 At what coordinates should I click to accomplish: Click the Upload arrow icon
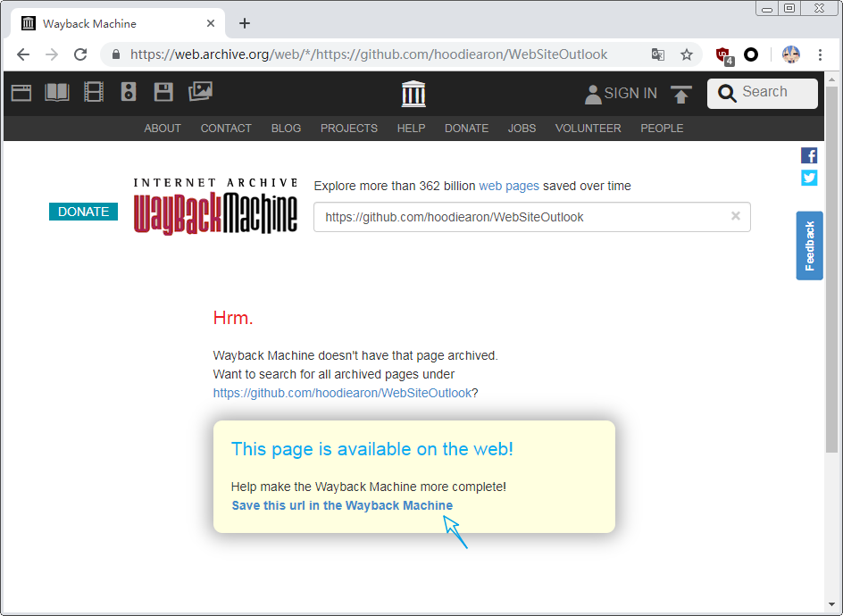click(681, 94)
